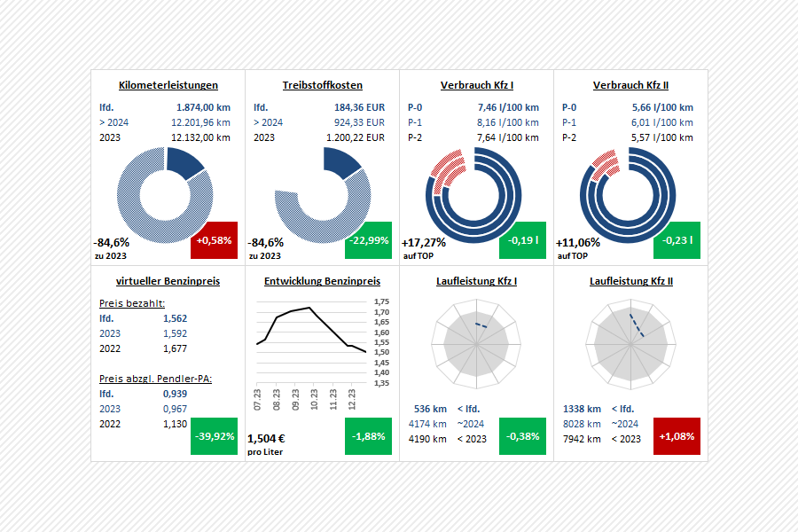Click the Kilometerleistungen donut chart
Screen dimensions: 798x532
[x=165, y=192]
